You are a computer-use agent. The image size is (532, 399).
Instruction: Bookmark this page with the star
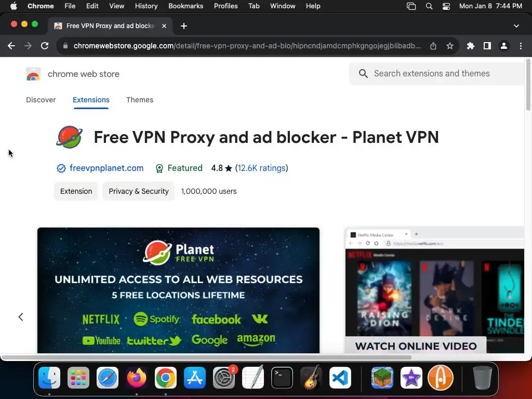[x=450, y=46]
